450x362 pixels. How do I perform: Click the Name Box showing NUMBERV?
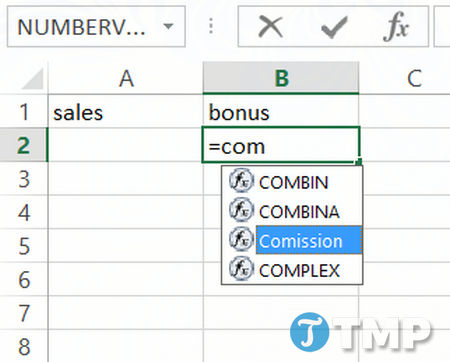[96, 27]
